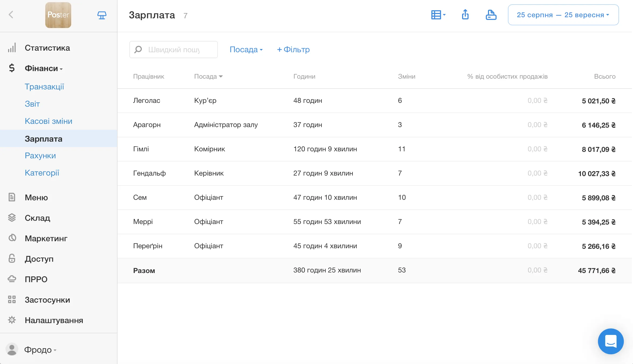Go to Транзакції page

(x=44, y=87)
